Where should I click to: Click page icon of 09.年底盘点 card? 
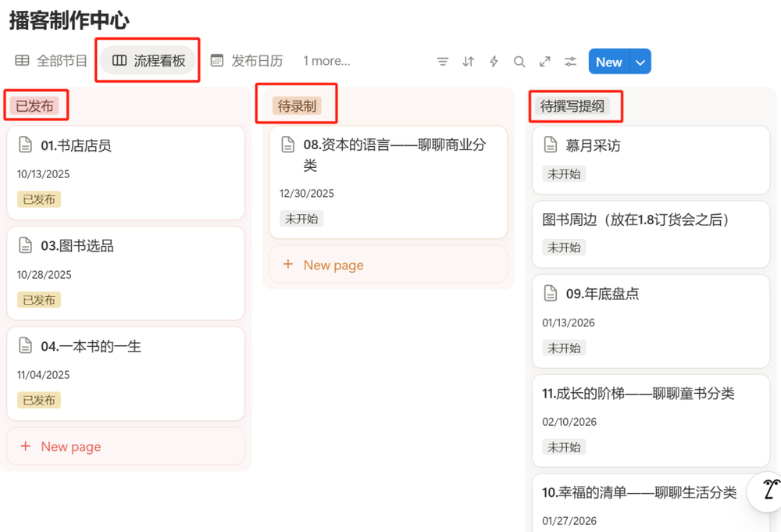[551, 294]
